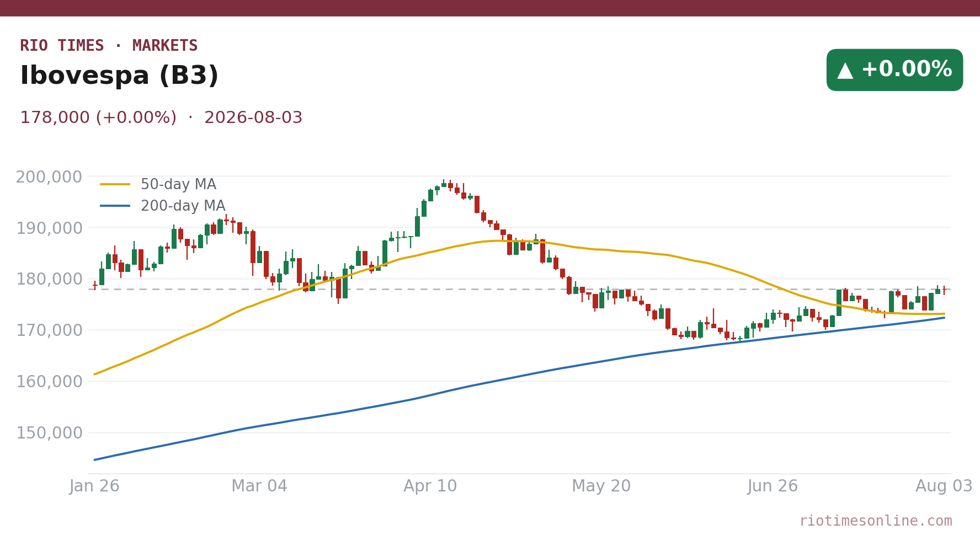Click the Ibovespa (B3) chart title
This screenshot has height=551, width=980.
click(x=119, y=76)
